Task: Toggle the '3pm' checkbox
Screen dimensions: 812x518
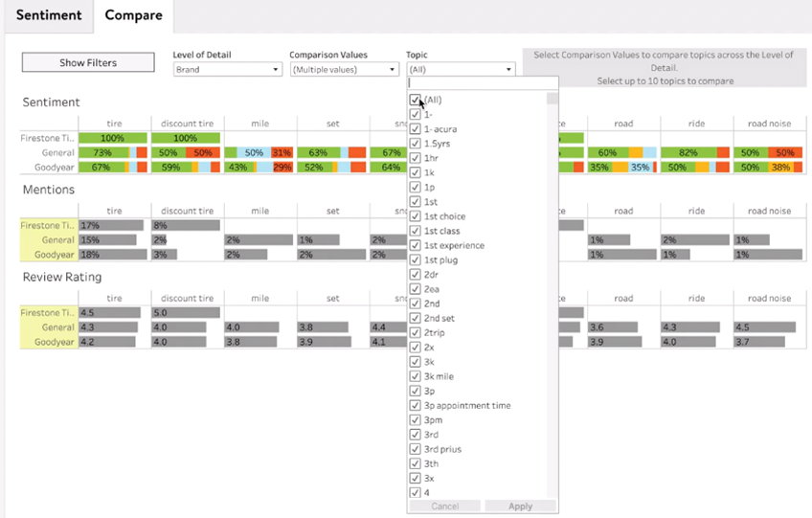Action: pos(415,419)
